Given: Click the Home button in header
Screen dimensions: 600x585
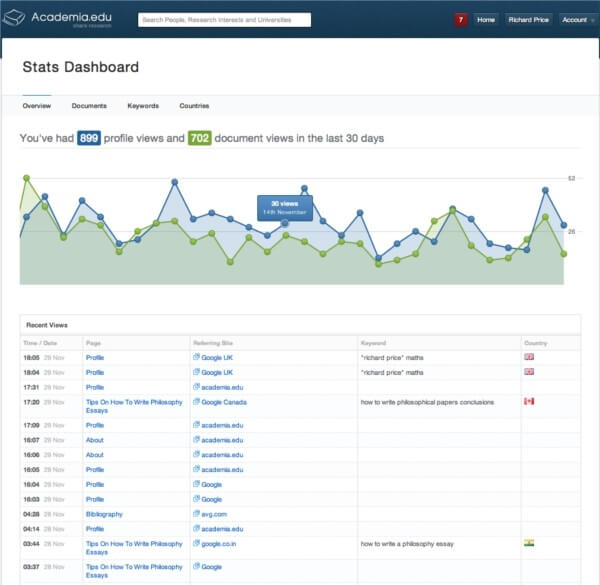Looking at the screenshot, I should tap(486, 19).
